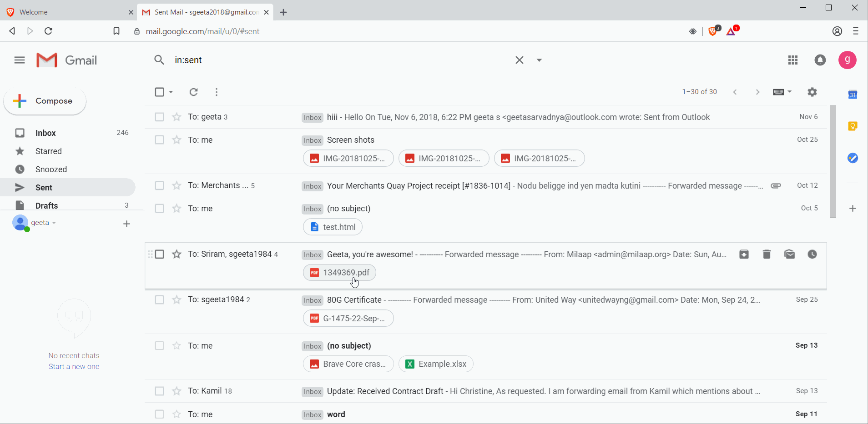Open the Gmail settings gear
The height and width of the screenshot is (424, 868).
pos(813,92)
